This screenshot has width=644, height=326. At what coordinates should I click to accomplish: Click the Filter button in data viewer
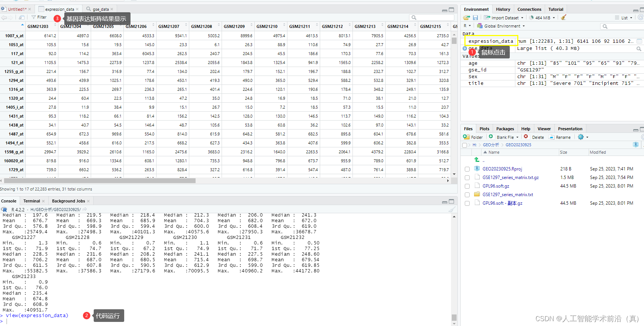pos(39,17)
